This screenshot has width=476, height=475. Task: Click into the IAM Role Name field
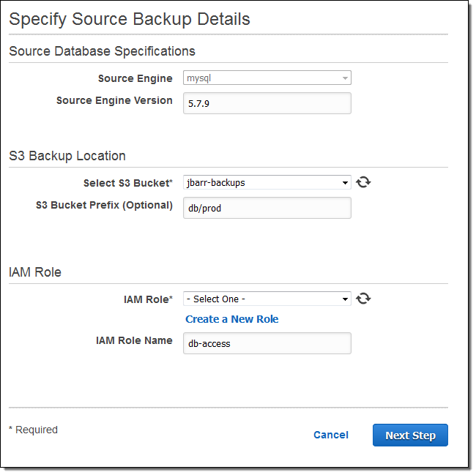267,343
